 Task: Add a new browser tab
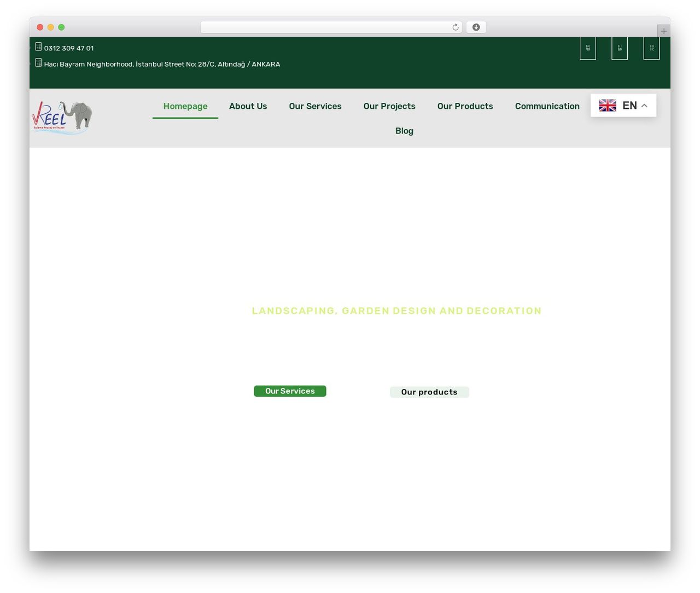coord(663,31)
